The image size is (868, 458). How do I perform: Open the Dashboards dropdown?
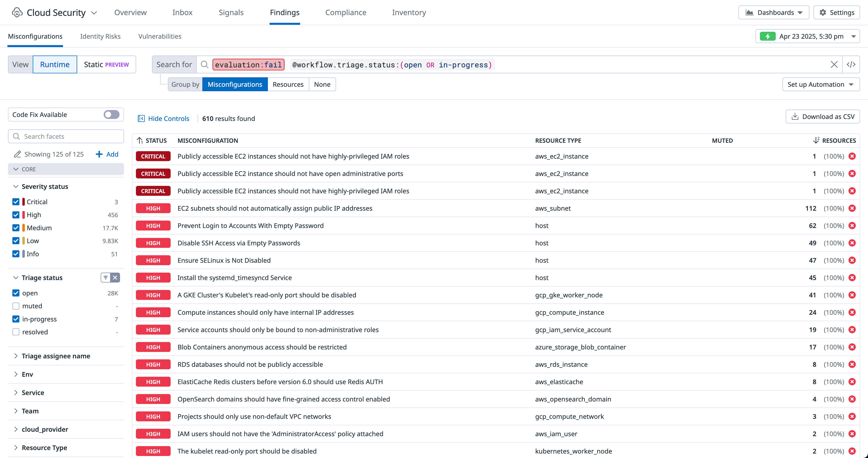tap(773, 12)
